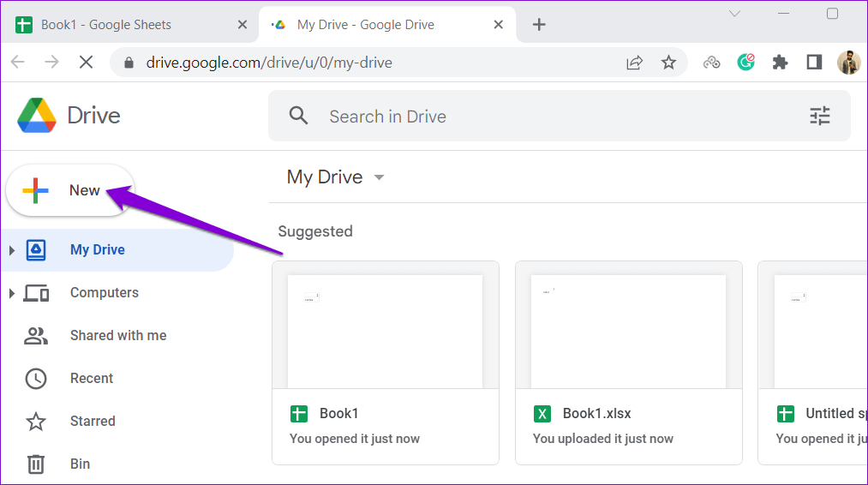Expand the Computers tree item
The width and height of the screenshot is (868, 485).
coord(11,293)
